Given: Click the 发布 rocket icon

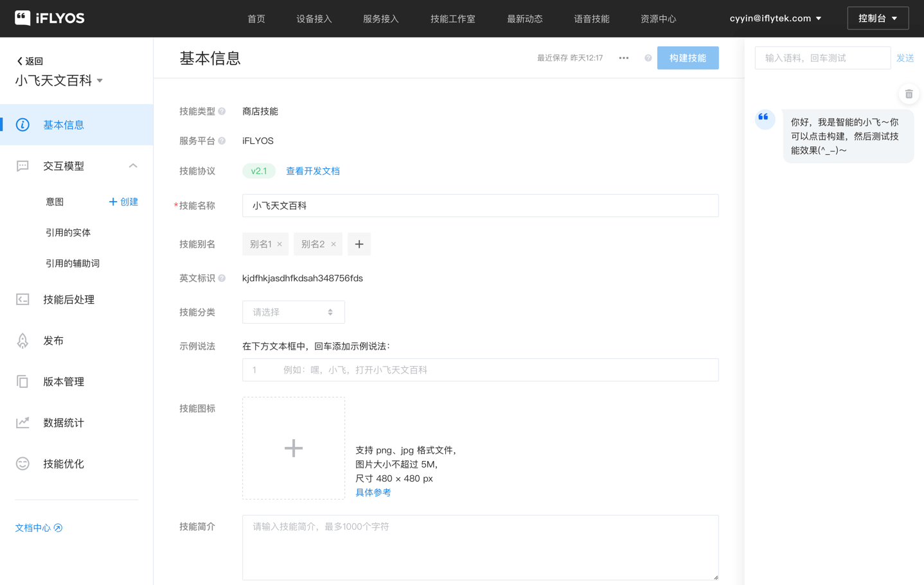Looking at the screenshot, I should [x=22, y=340].
